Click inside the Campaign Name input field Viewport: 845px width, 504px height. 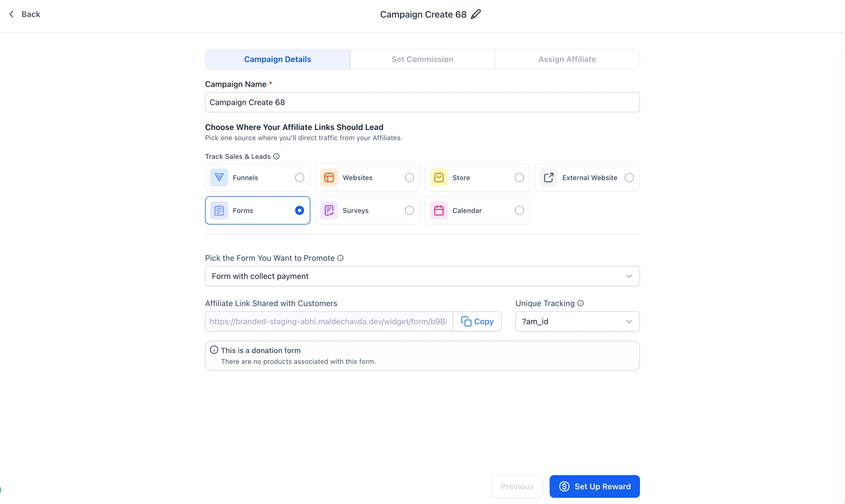click(422, 102)
